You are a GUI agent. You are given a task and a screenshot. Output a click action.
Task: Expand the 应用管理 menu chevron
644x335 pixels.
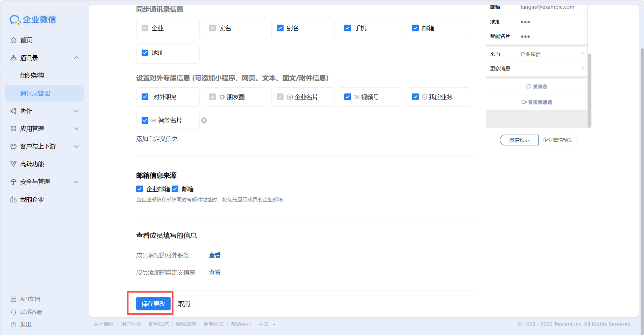pos(77,129)
